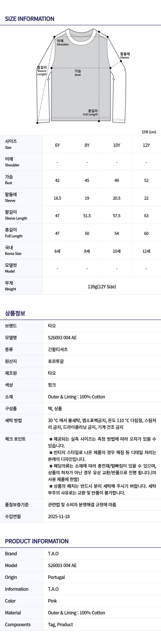Click the SIZE INFORMATION heading

(30, 19)
